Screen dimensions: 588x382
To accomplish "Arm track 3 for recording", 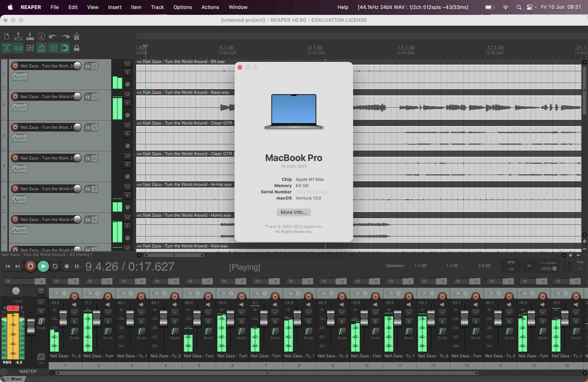I will (15, 127).
